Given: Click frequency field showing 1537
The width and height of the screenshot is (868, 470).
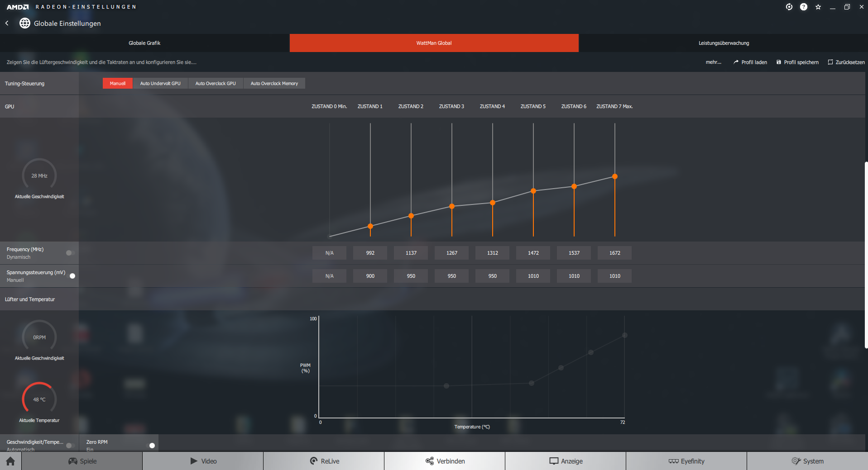Looking at the screenshot, I should pyautogui.click(x=574, y=253).
